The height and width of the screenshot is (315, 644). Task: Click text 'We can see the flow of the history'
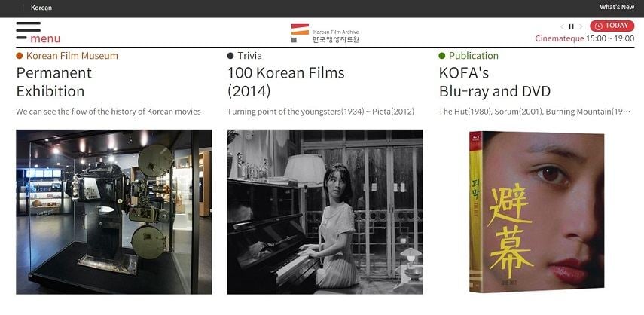click(x=73, y=112)
